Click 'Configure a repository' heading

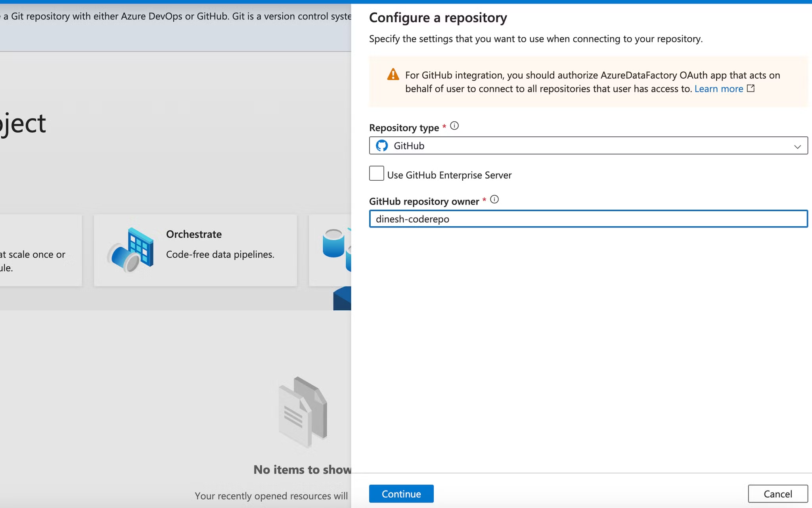pyautogui.click(x=438, y=18)
